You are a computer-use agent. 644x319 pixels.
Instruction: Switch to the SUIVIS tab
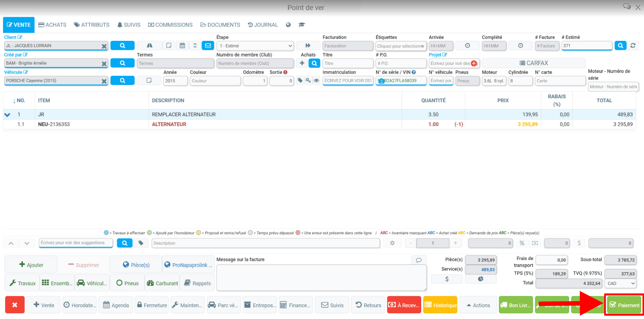pyautogui.click(x=129, y=25)
